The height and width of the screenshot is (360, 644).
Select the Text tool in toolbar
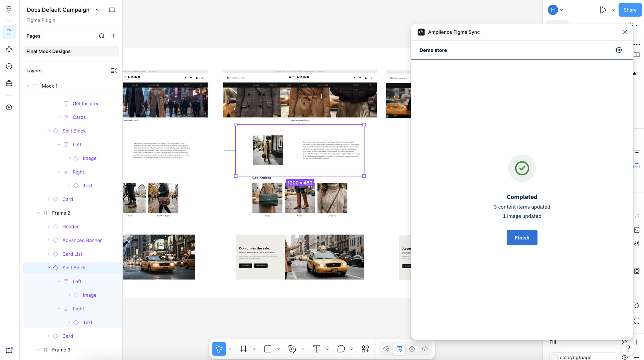[317, 349]
